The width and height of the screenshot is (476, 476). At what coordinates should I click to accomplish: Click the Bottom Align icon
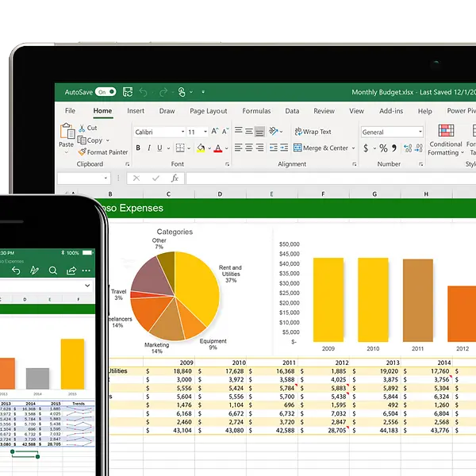pos(259,131)
